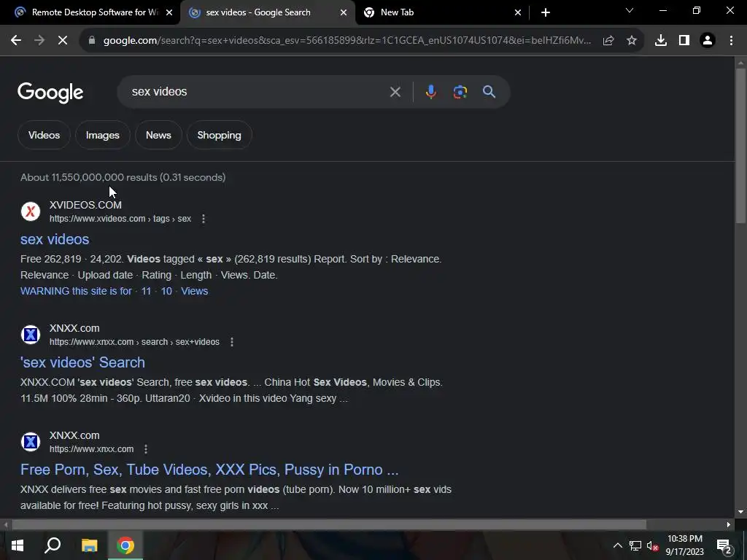747x560 pixels.
Task: View site information via the lock icon
Action: [92, 41]
